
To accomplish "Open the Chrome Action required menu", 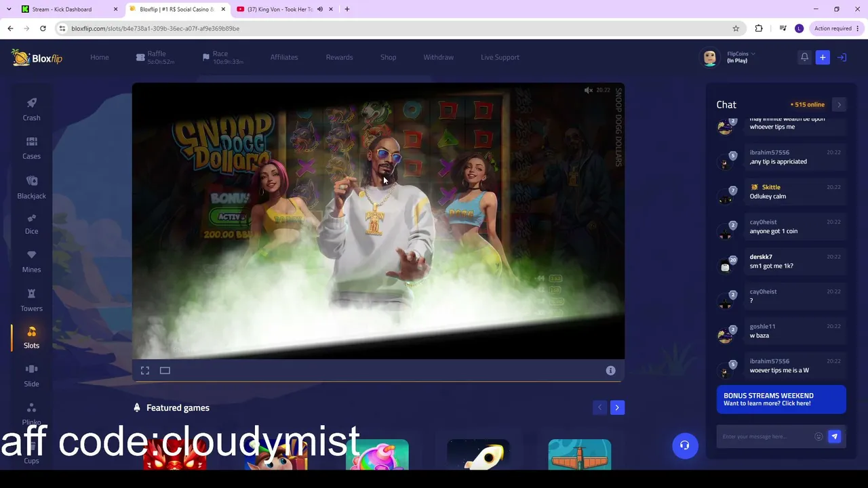I will click(837, 28).
